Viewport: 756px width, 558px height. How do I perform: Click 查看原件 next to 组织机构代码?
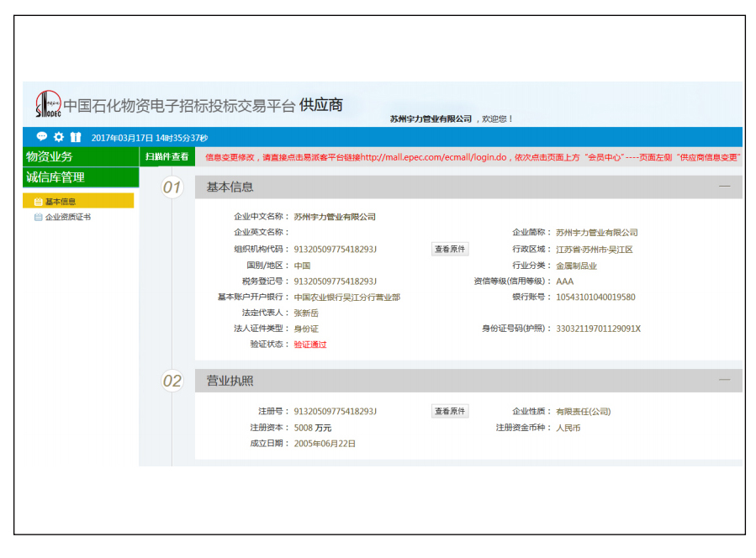pos(450,249)
